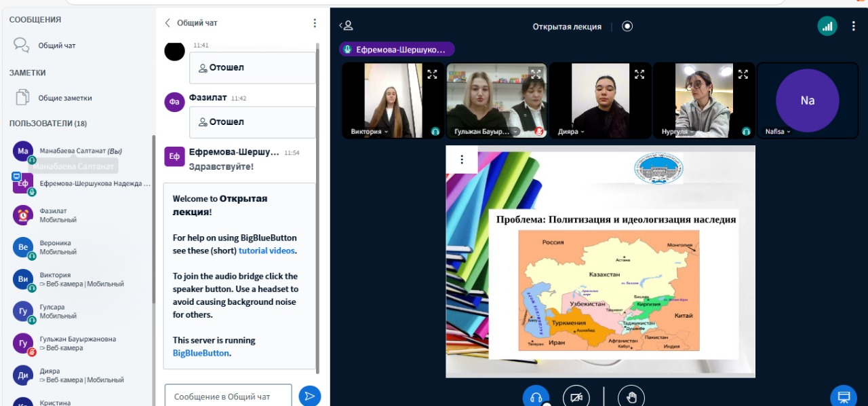Raise your hand

[x=631, y=397]
